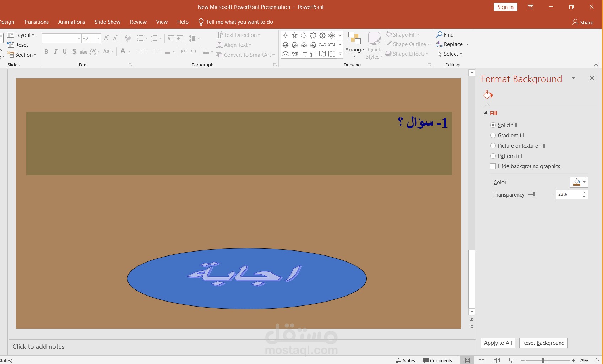Screen dimensions: 603x364
Task: Expand shapes gallery More arrow
Action: click(x=340, y=54)
